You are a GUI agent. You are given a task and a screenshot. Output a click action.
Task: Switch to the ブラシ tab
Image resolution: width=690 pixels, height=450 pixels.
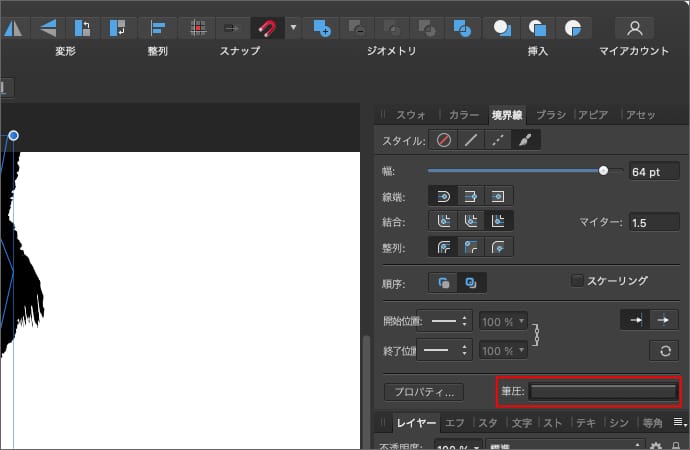[551, 115]
